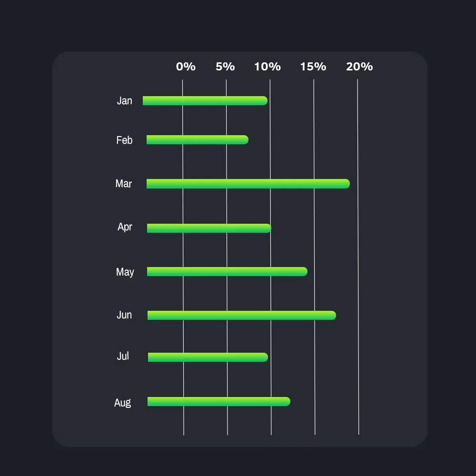Select the Feb green bar
Image resolution: width=476 pixels, height=476 pixels.
(x=197, y=139)
